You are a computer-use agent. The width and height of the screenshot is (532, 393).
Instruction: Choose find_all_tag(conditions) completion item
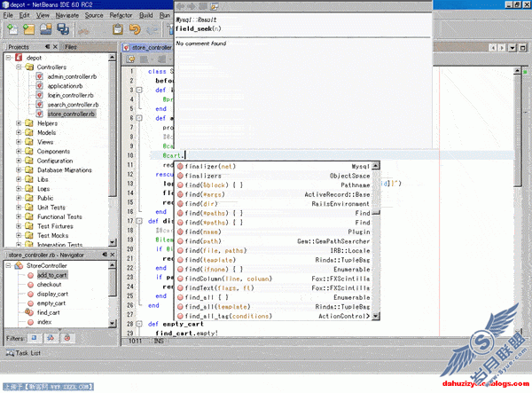tap(274, 316)
